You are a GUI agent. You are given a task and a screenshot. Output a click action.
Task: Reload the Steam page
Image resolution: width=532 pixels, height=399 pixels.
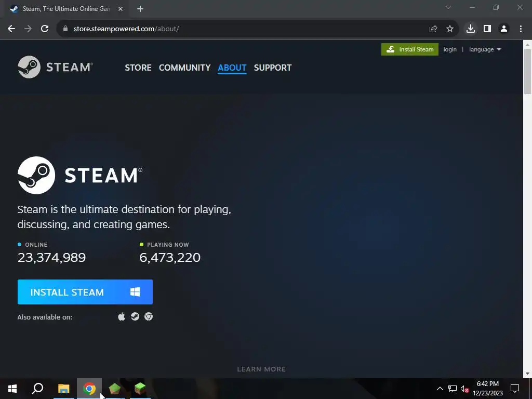coord(45,29)
